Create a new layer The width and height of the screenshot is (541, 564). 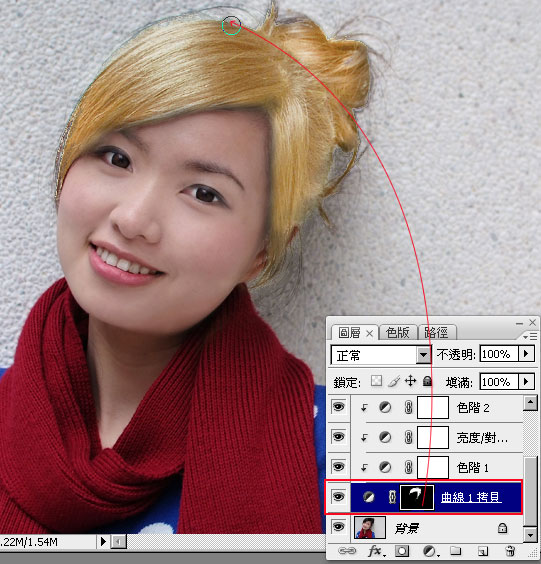click(x=483, y=551)
